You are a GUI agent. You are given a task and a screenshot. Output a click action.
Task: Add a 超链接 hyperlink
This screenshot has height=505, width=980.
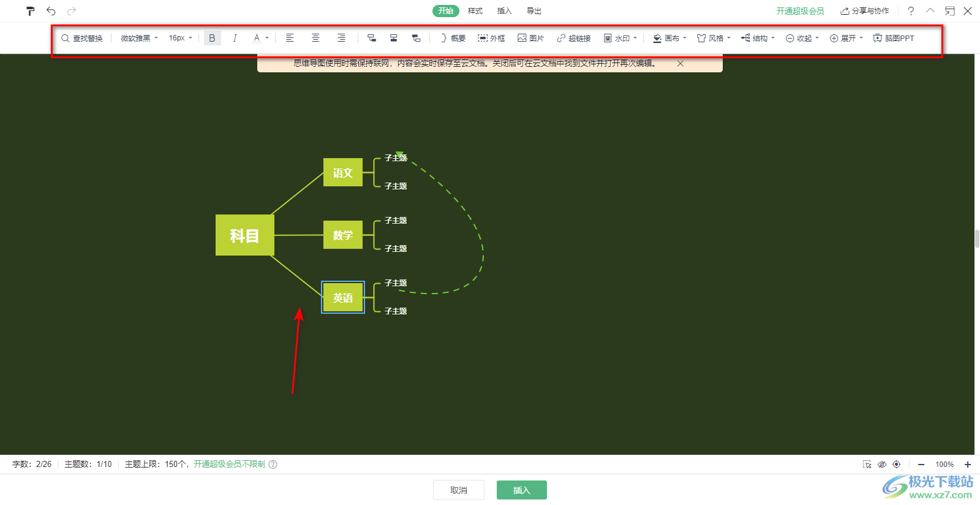[573, 38]
